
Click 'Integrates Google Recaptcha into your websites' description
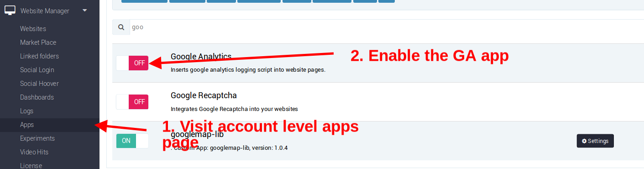(234, 109)
